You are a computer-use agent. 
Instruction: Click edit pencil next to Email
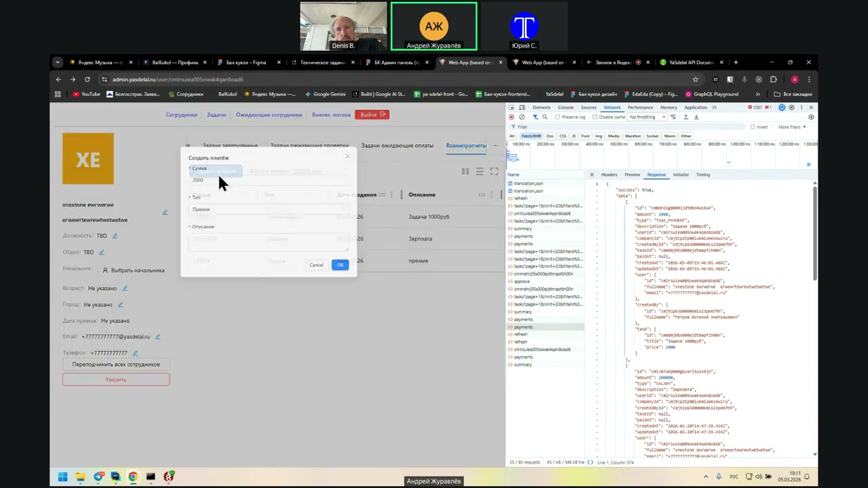coord(157,337)
